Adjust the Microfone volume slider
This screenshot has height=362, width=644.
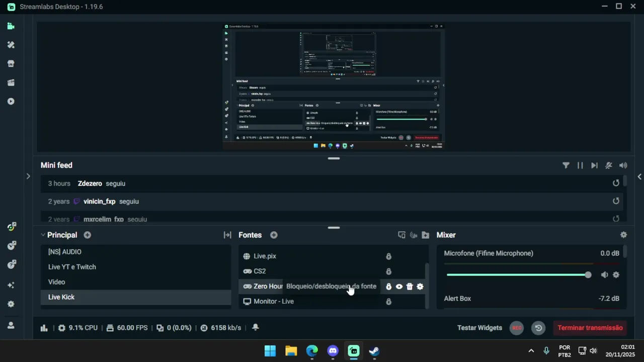coord(518,275)
